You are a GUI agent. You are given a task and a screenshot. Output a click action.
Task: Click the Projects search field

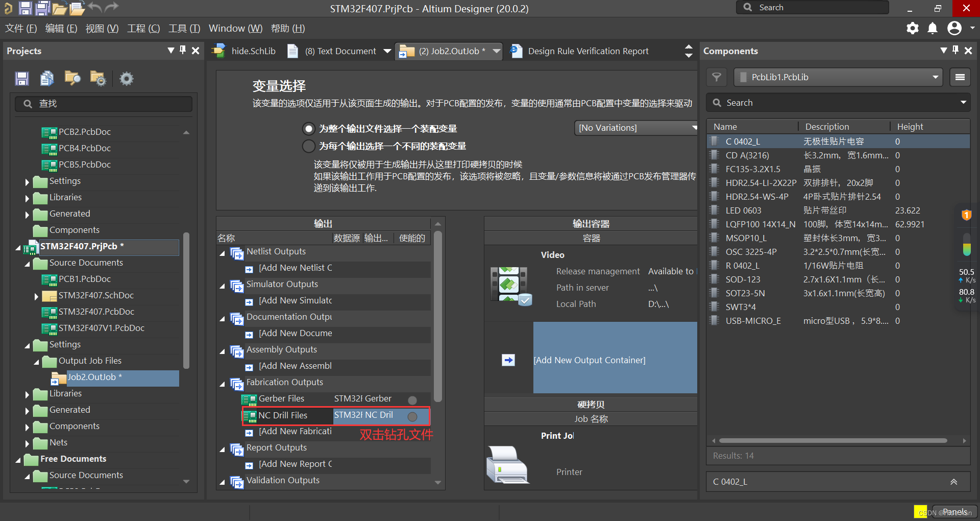pos(104,104)
